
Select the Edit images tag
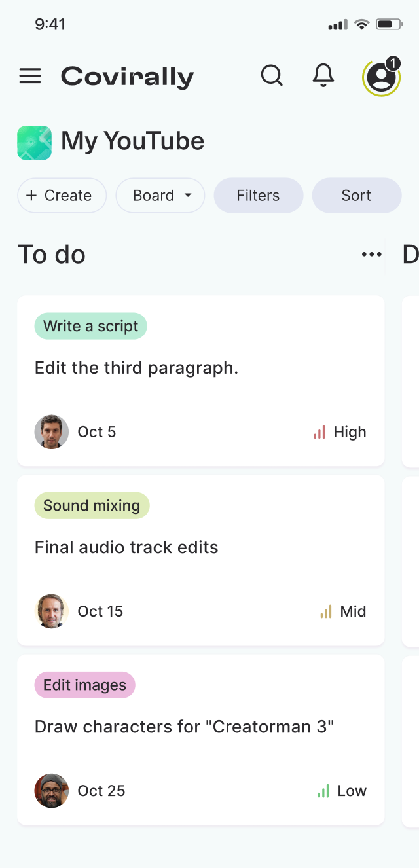85,685
